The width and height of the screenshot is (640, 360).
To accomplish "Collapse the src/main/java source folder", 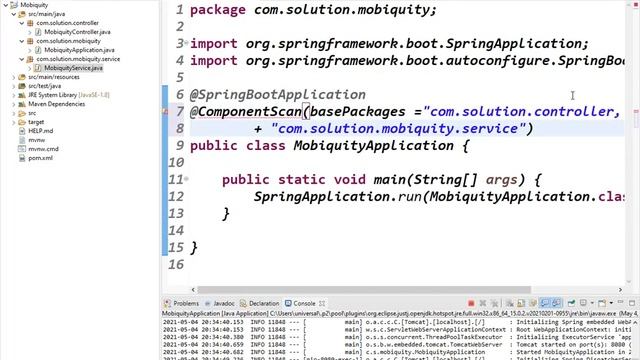I will point(13,14).
